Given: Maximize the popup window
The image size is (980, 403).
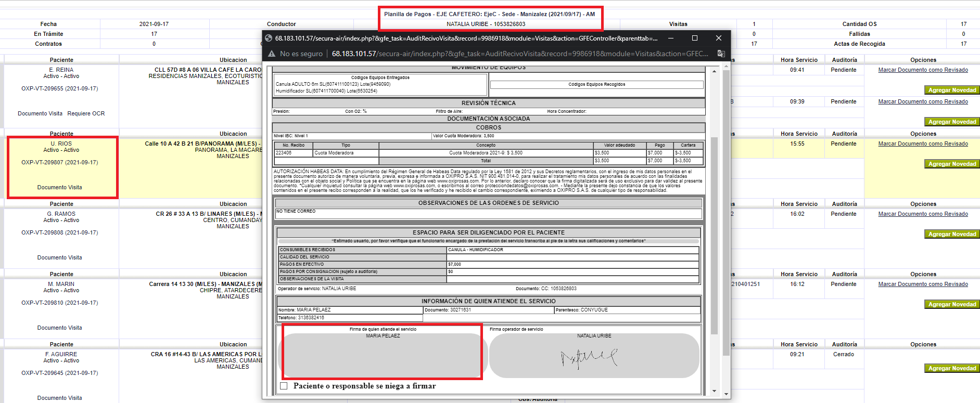Looking at the screenshot, I should click(x=695, y=38).
